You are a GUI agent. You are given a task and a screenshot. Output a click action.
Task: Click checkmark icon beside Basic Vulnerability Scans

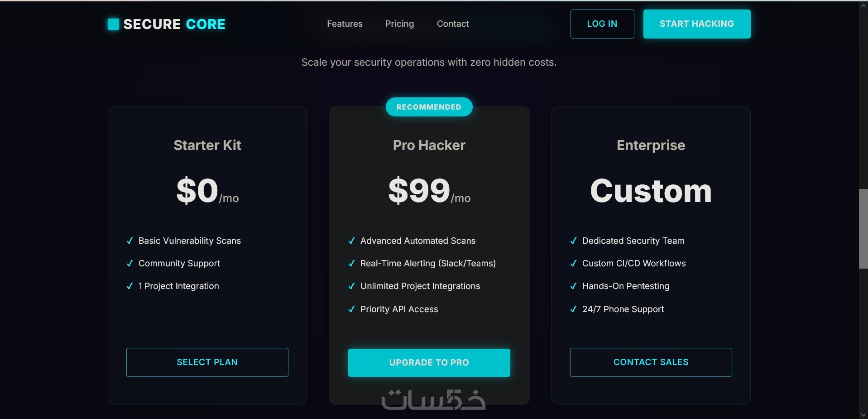tap(129, 241)
